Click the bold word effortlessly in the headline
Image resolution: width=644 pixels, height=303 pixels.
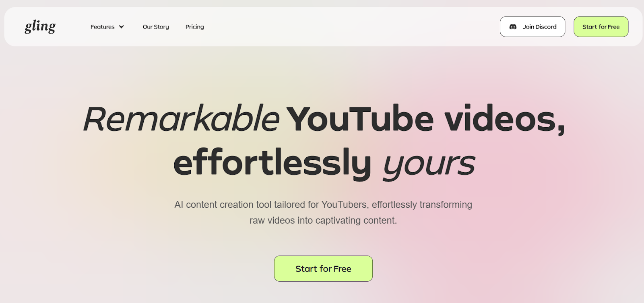coord(272,163)
